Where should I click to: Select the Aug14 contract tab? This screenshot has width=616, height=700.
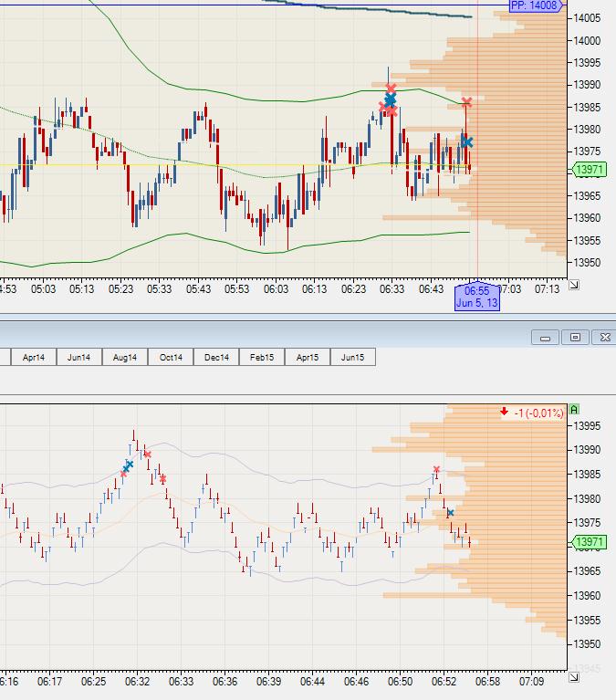pos(124,357)
